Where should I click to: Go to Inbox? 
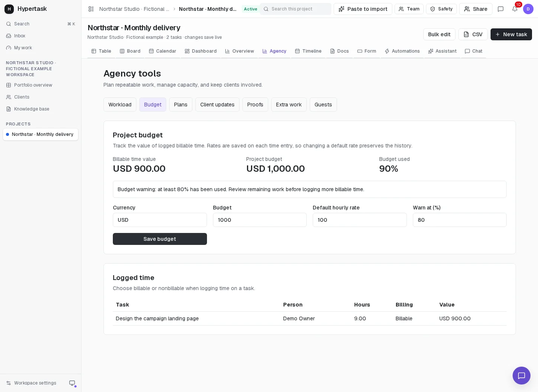[x=40, y=36]
